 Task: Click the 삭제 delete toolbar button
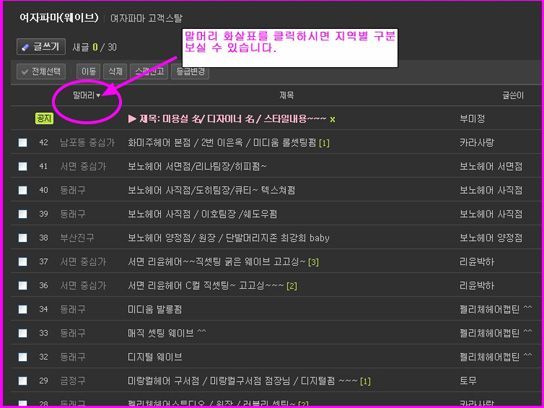click(115, 72)
